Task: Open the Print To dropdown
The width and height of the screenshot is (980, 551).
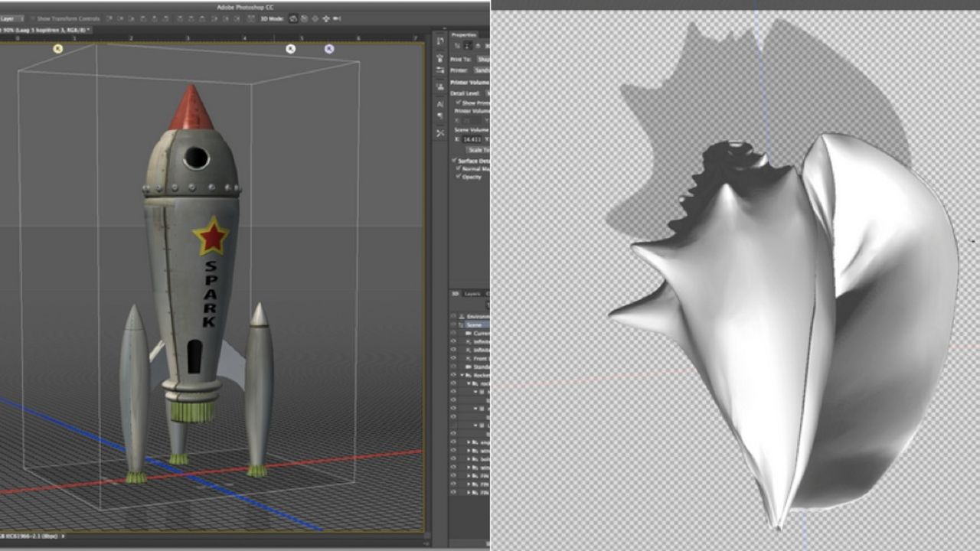Action: point(482,59)
